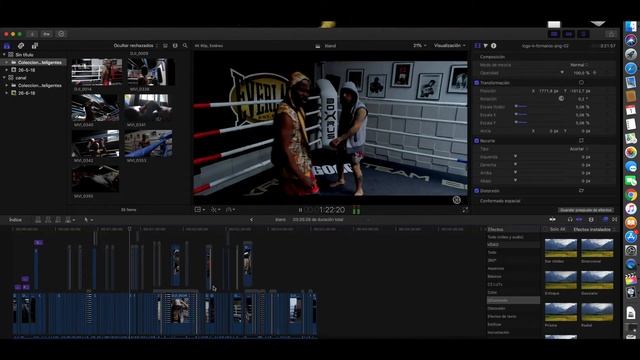Click the Distorsión on-screen controls icon
This screenshot has height=360, width=640.
581,191
